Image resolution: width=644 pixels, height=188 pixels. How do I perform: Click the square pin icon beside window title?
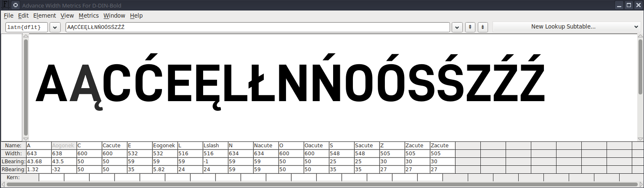15,5
